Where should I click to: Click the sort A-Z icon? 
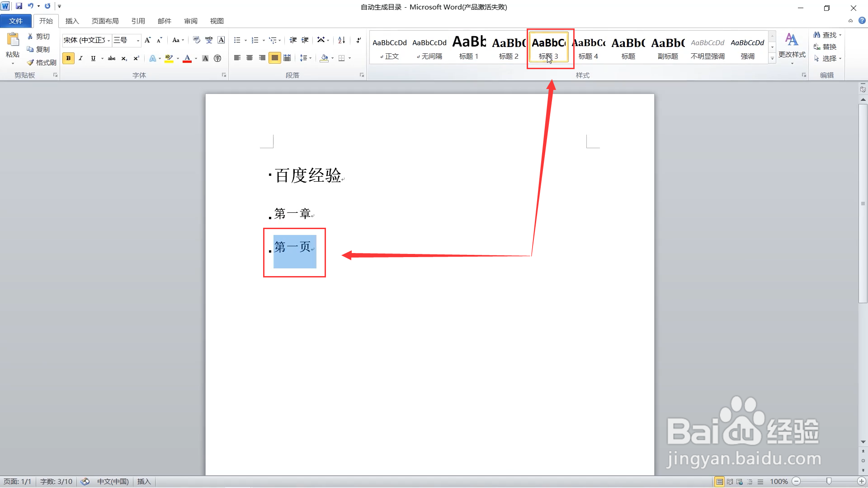point(342,40)
